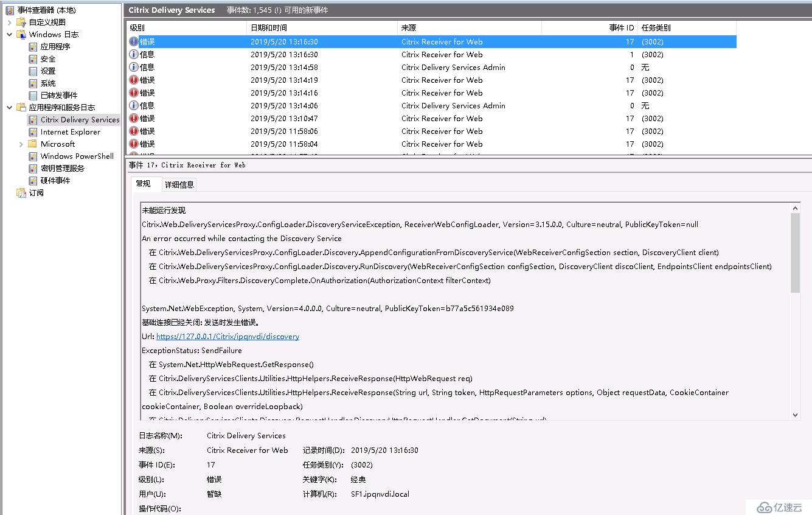This screenshot has height=515, width=812.
Task: Click the 11:58:04 row source Citrix Receiver for Web
Action: 442,144
